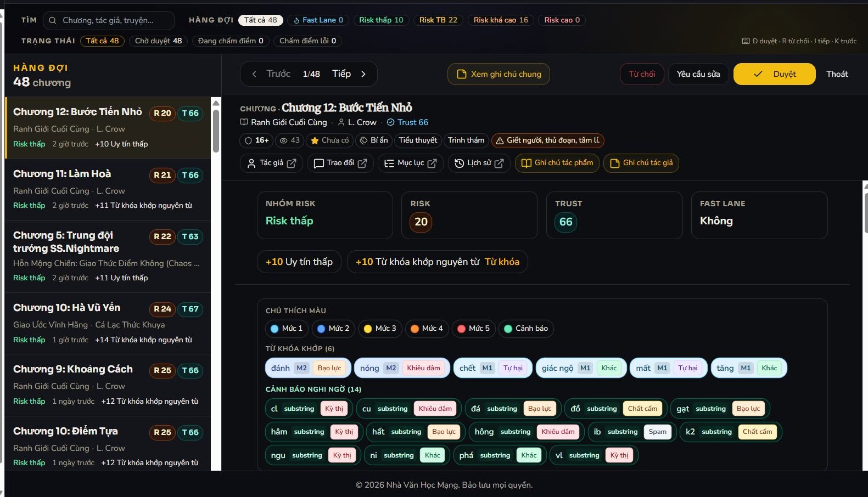Screen dimensions: 868x497
Task: Click the note icon in Xem ghi chú chung
Action: (x=462, y=74)
